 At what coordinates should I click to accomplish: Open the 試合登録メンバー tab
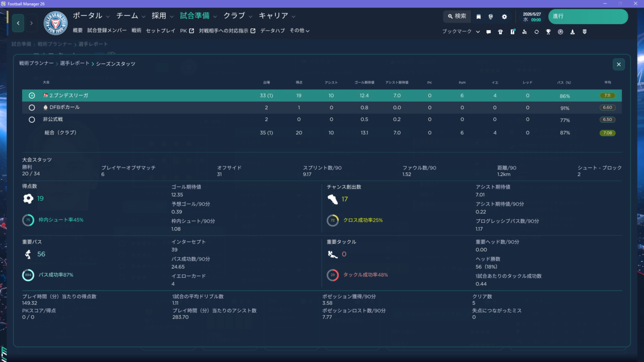click(107, 31)
